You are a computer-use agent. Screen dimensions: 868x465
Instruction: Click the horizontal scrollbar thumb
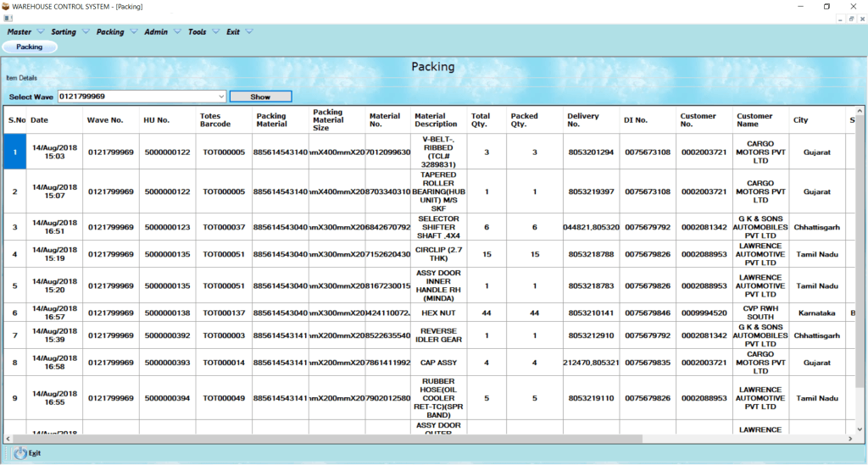click(327, 439)
